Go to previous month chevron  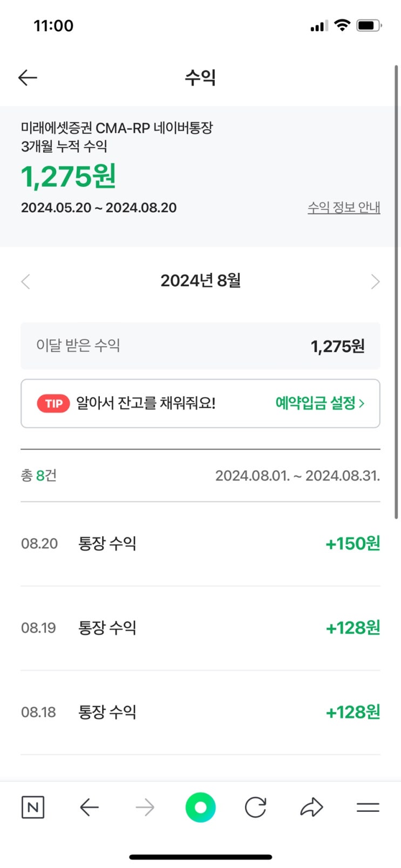(25, 281)
